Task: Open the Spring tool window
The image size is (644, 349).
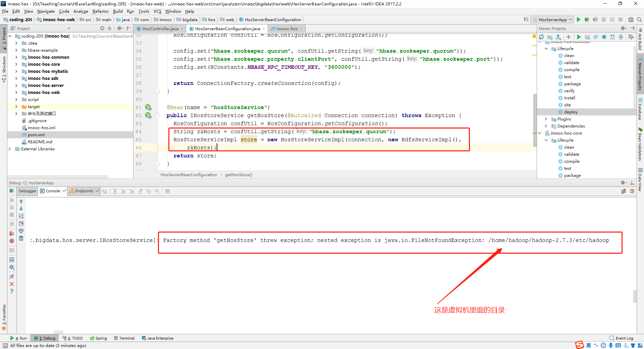Action: pos(98,338)
